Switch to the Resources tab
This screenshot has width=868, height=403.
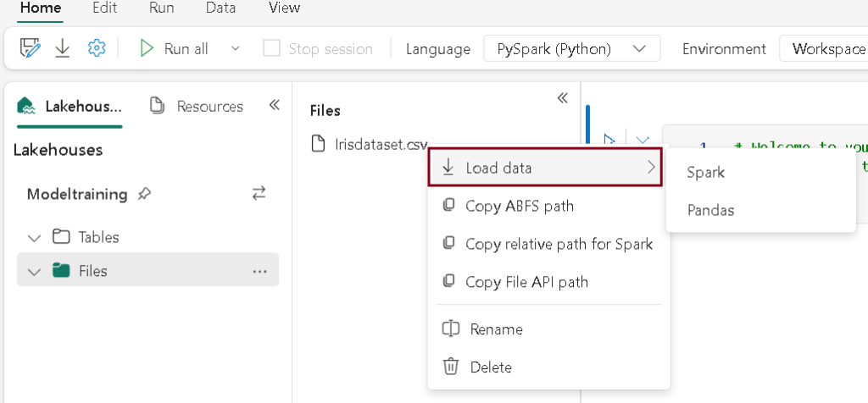pyautogui.click(x=197, y=106)
